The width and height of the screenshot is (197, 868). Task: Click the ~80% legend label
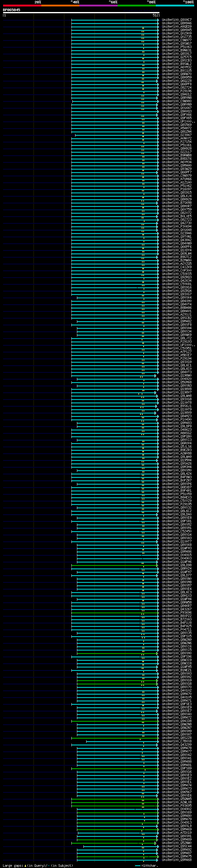point(151,2)
